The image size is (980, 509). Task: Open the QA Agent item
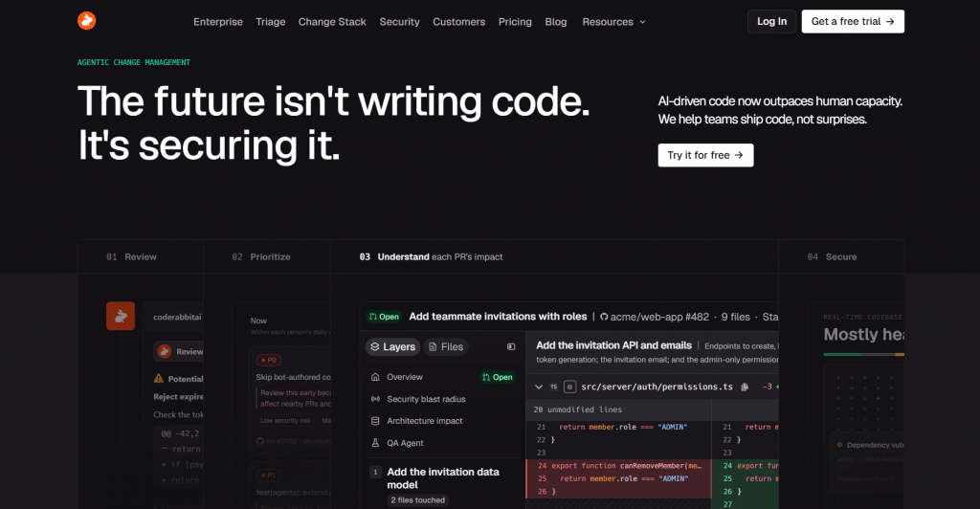pyautogui.click(x=405, y=443)
